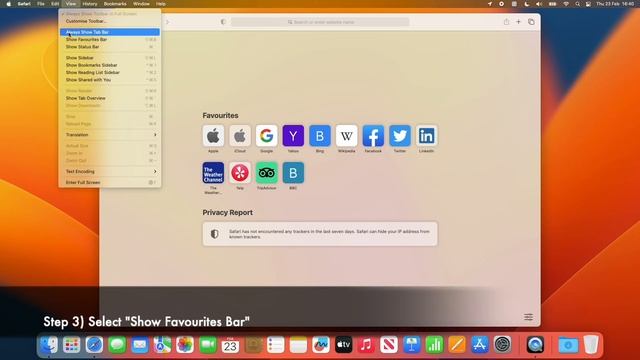This screenshot has height=360, width=640.
Task: Open Finder from the Dock
Action: [x=49, y=345]
